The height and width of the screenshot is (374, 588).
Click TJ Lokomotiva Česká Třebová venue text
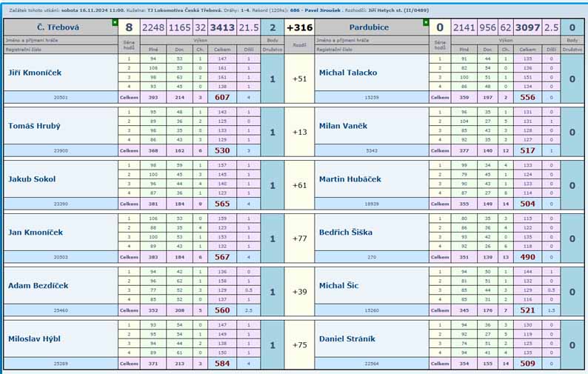pyautogui.click(x=184, y=10)
